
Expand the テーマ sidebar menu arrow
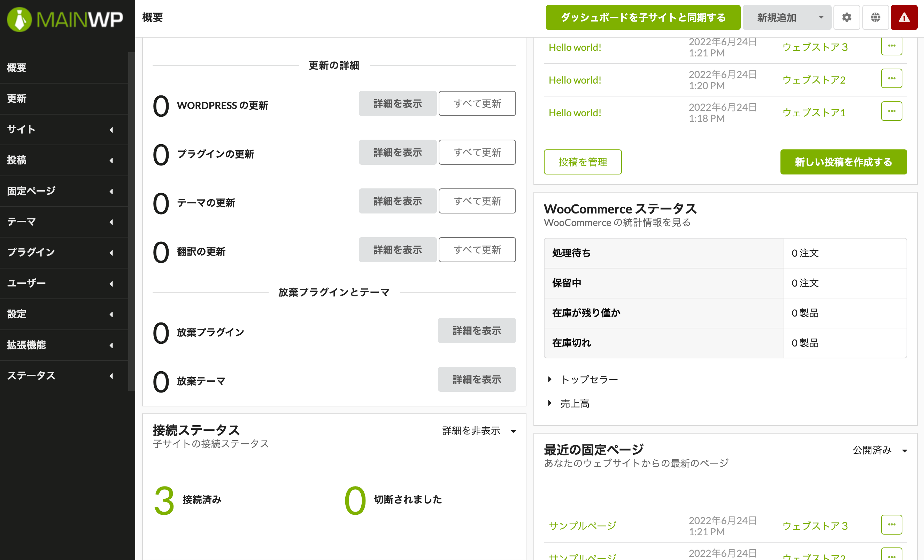tap(111, 222)
